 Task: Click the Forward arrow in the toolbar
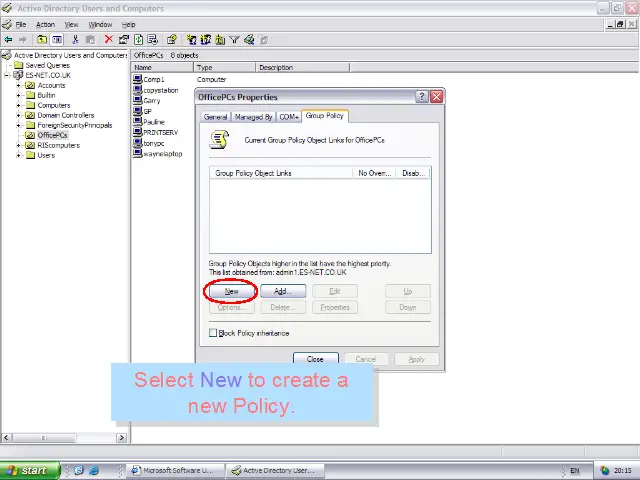pyautogui.click(x=22, y=40)
